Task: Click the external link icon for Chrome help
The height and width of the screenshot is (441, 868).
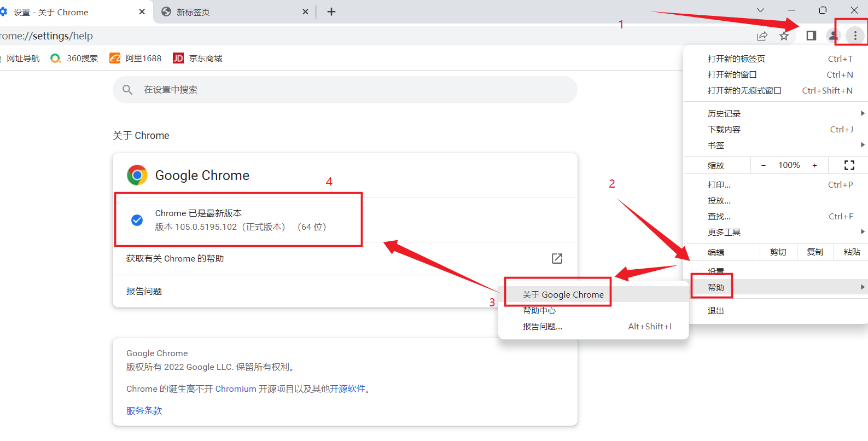Action: [x=557, y=258]
